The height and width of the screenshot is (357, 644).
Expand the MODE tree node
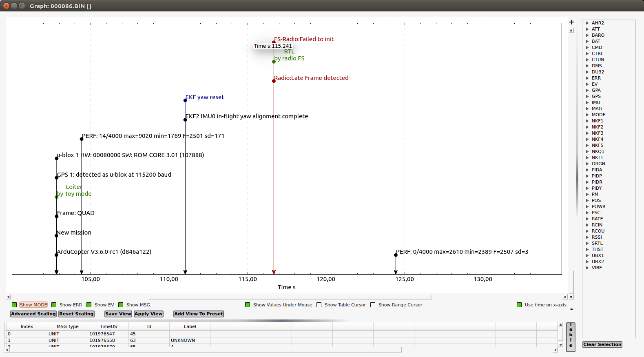tap(587, 115)
